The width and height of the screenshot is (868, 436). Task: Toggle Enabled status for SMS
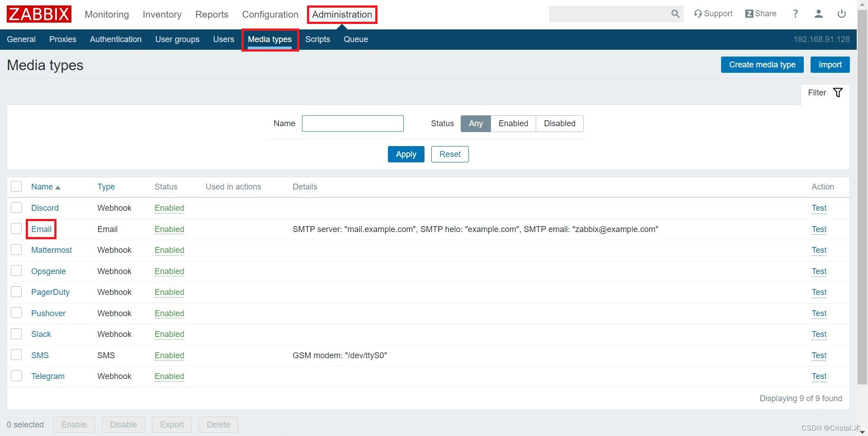(169, 355)
